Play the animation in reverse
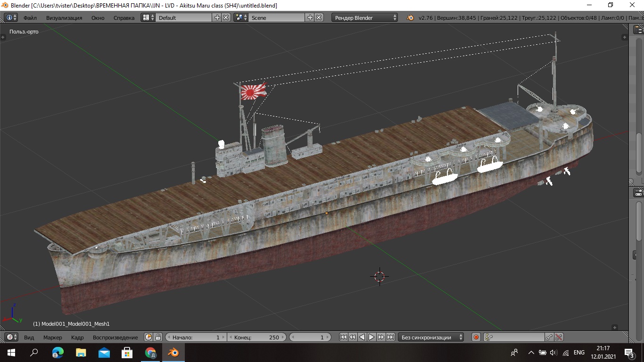The width and height of the screenshot is (644, 362). [x=362, y=337]
